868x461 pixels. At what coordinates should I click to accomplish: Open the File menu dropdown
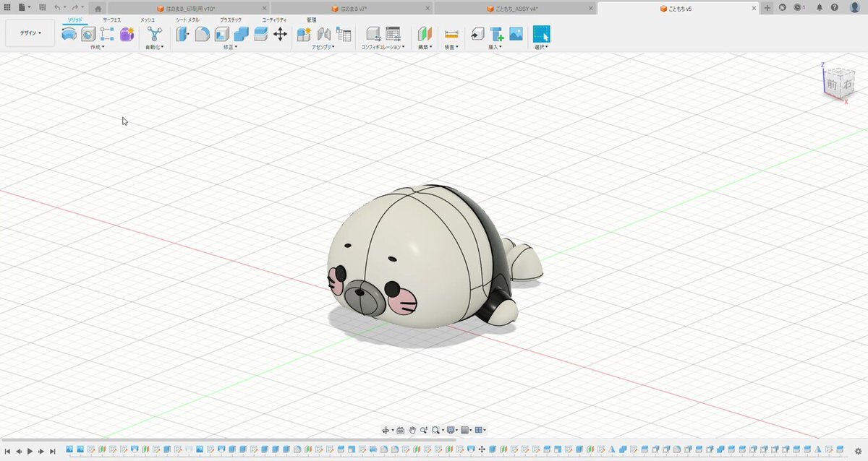click(25, 7)
